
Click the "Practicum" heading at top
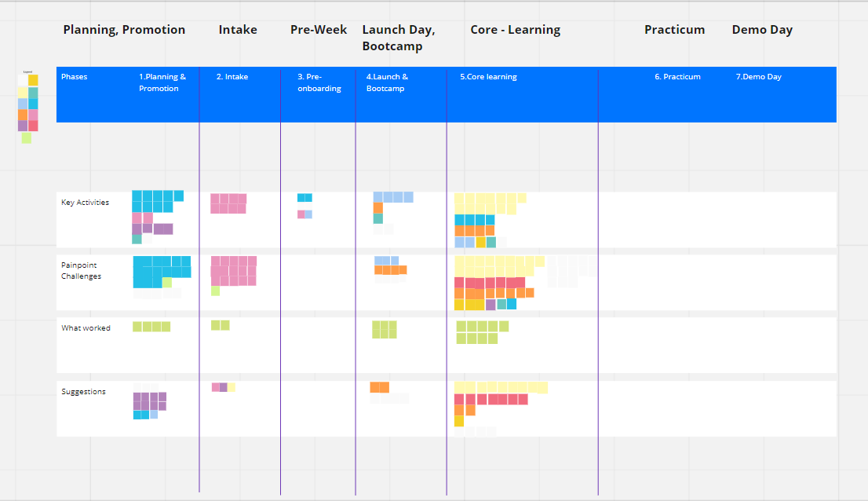coord(674,30)
